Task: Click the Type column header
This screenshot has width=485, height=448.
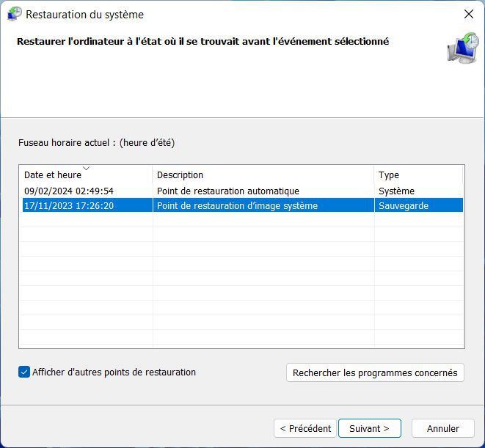Action: click(418, 175)
